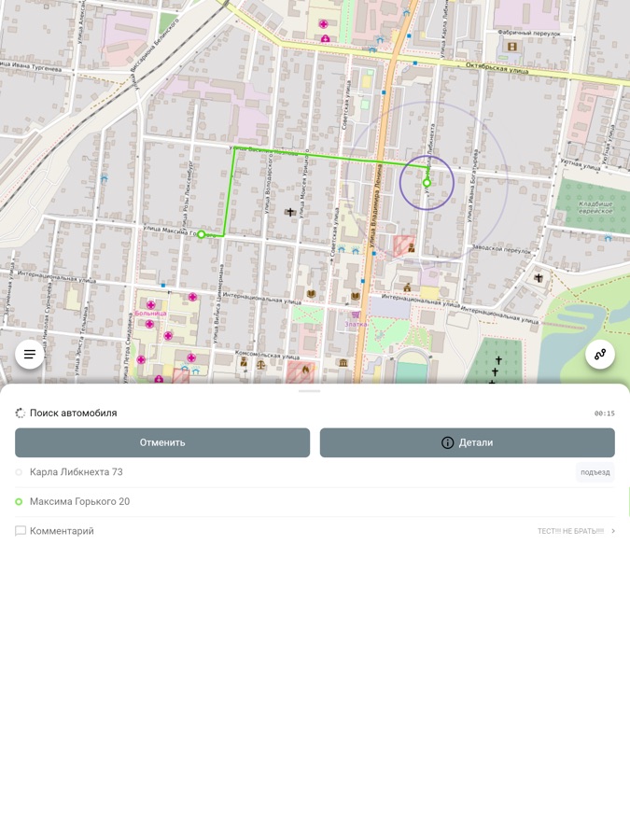Tap the Комментарий speech bubble icon
630x840 pixels.
click(21, 531)
